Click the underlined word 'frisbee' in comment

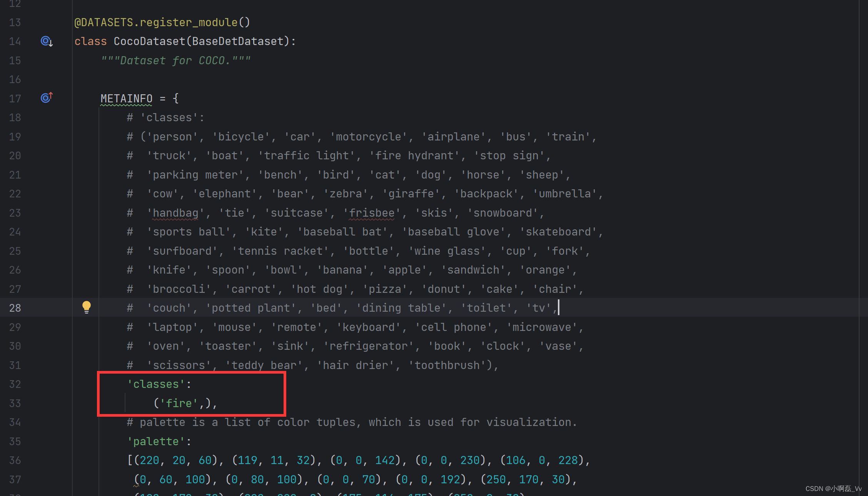pyautogui.click(x=372, y=213)
